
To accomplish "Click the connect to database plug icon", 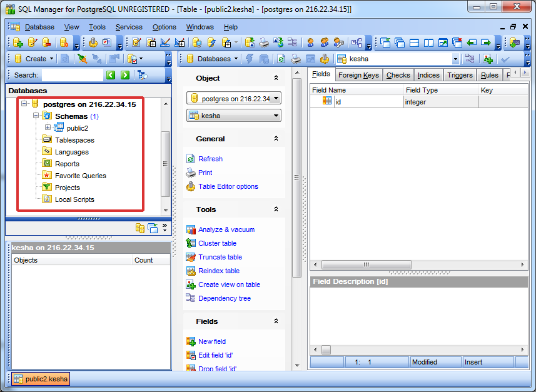I will click(82, 59).
